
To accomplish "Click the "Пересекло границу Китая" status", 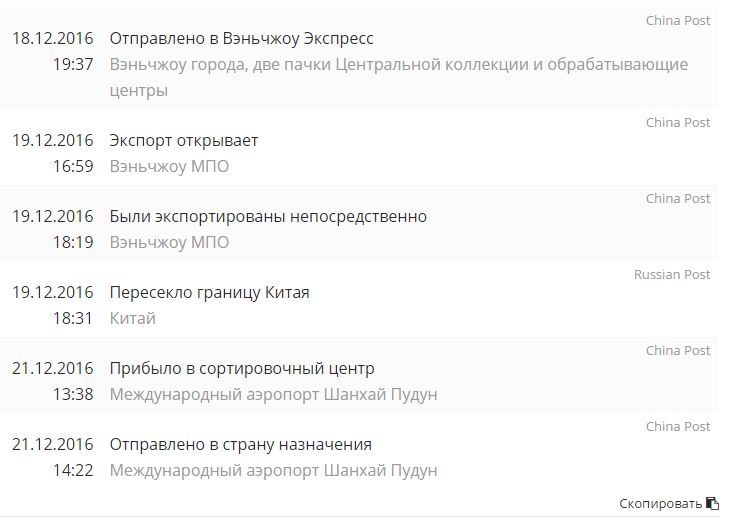I will pyautogui.click(x=209, y=292).
